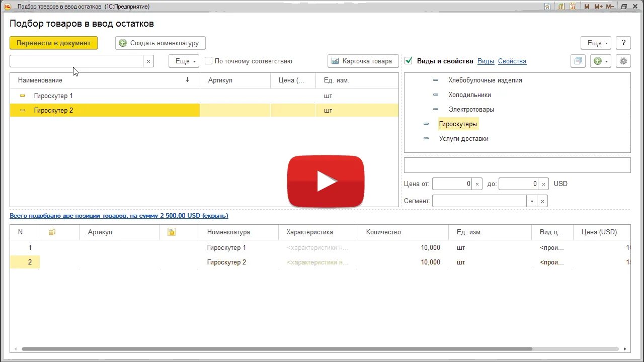This screenshot has width=644, height=362.
Task: Click the scrollbar left arrow
Action: pos(16,348)
